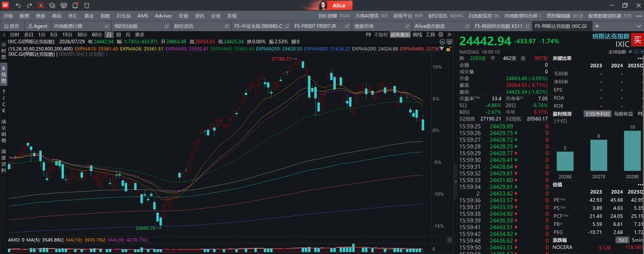This screenshot has height=254, width=644.
Task: Click the Wind logo icon
Action: coord(6,6)
